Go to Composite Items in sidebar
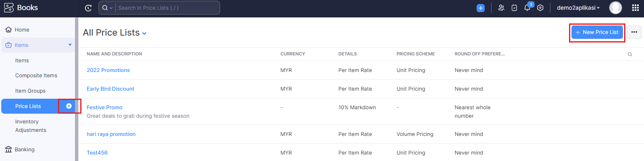Screen dimensions: 644x161 36,76
